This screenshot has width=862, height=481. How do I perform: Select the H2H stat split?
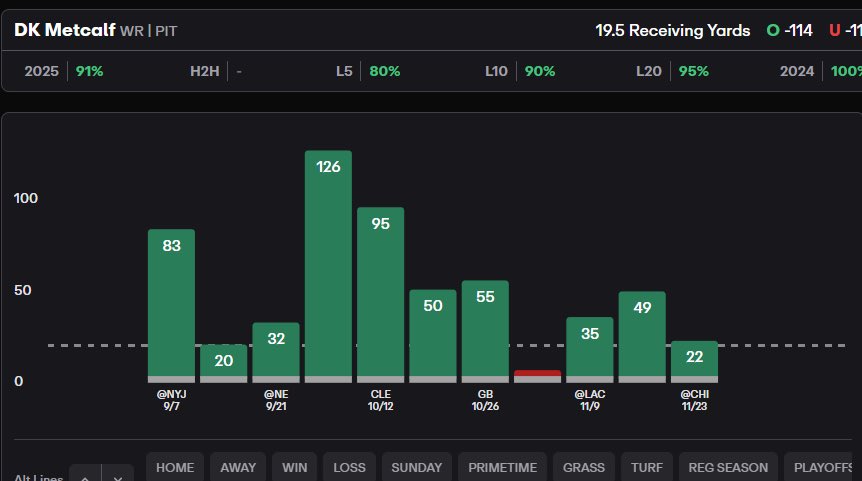[x=216, y=71]
